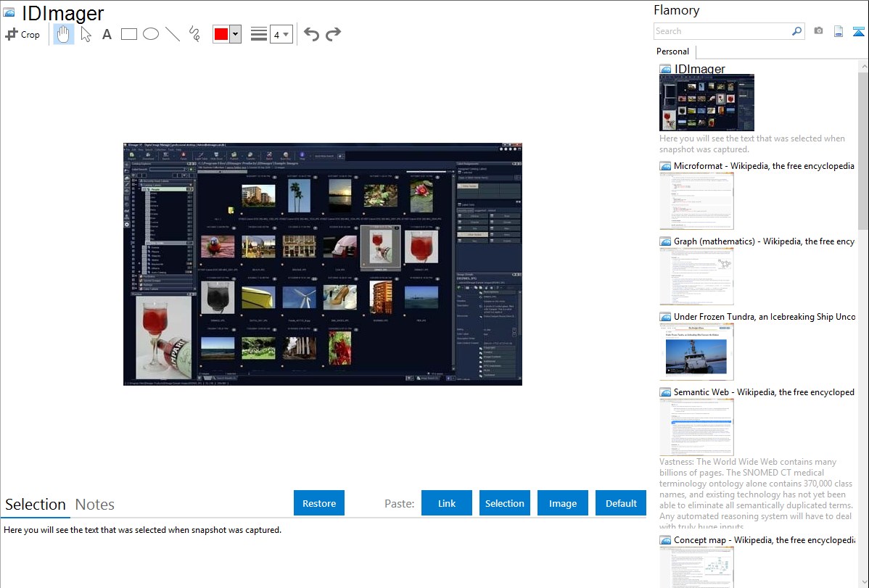Click the blue icon right of the document icon
869x588 pixels.
pos(858,31)
